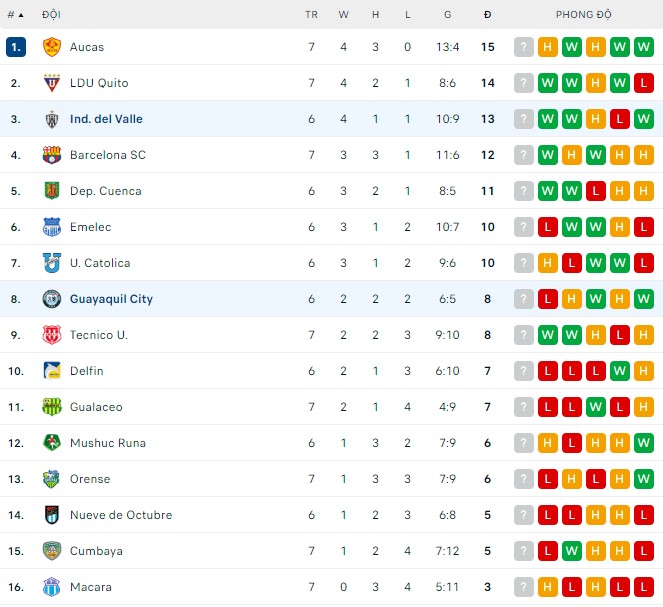Click the Aucas team crest icon

coord(52,47)
